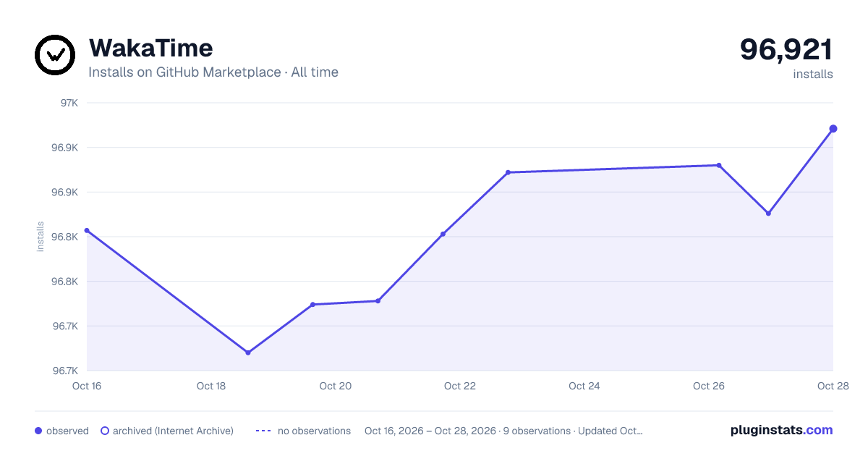Select the Oct 16 data point

pyautogui.click(x=87, y=230)
